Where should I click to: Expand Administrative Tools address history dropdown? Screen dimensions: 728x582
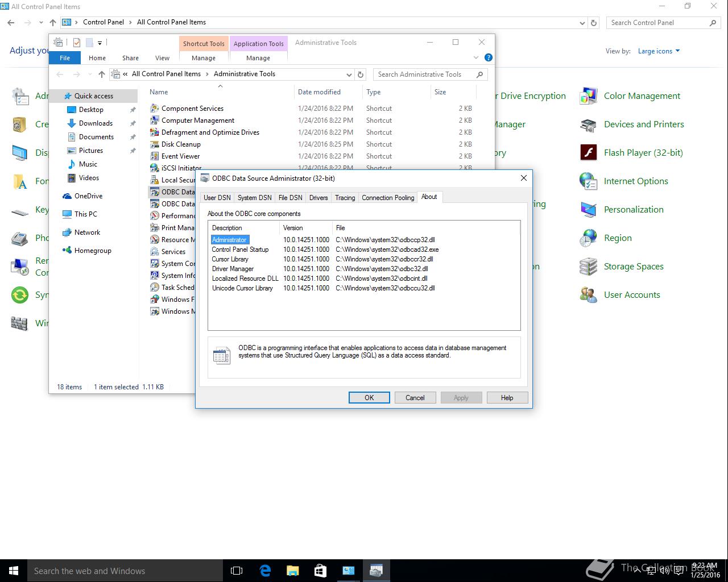pyautogui.click(x=349, y=74)
